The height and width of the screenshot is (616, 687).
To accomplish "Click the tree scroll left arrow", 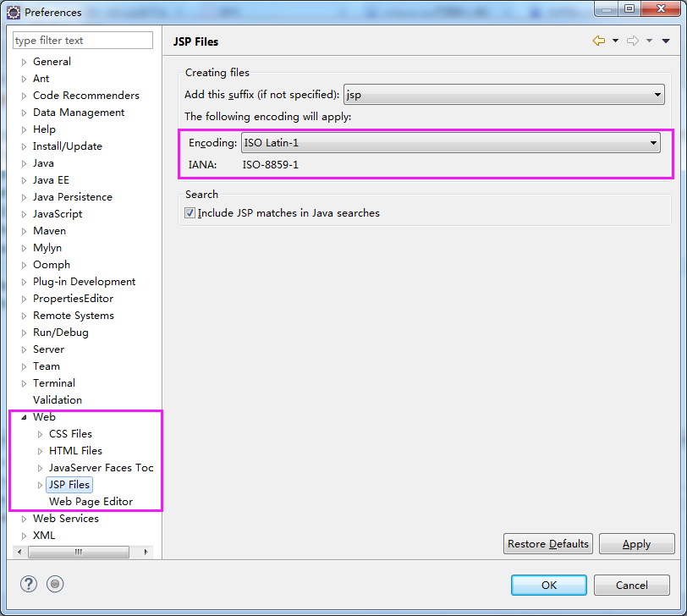I will pyautogui.click(x=19, y=552).
